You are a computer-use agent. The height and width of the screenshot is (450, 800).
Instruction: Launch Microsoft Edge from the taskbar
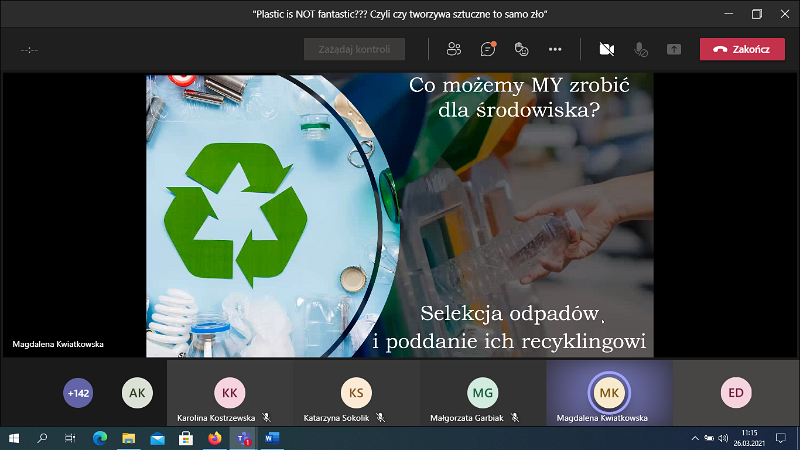(x=100, y=438)
